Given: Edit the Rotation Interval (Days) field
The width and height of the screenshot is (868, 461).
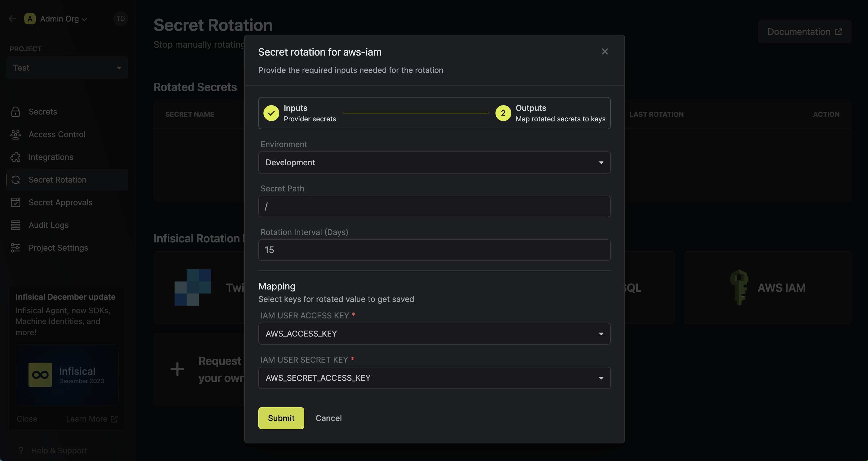Looking at the screenshot, I should point(434,250).
